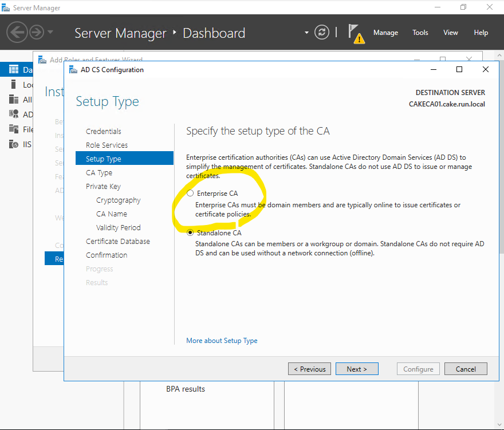
Task: Select the Standalone CA radio button
Action: coord(190,232)
